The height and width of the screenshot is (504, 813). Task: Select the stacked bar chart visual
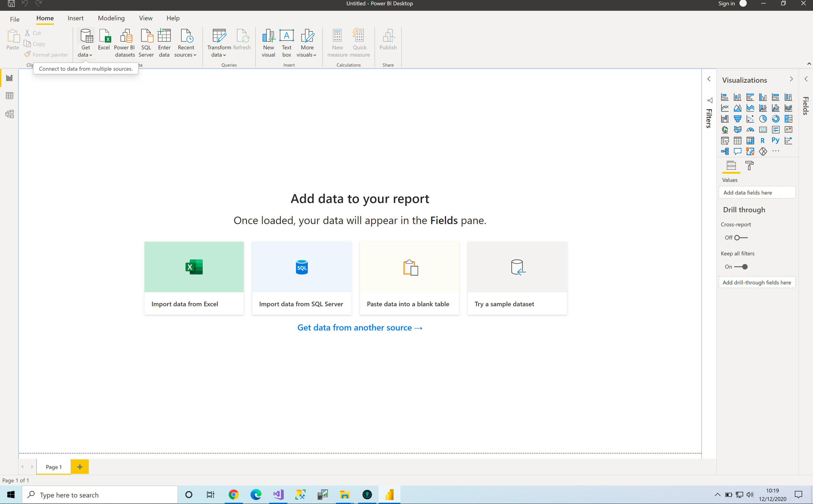pyautogui.click(x=725, y=97)
